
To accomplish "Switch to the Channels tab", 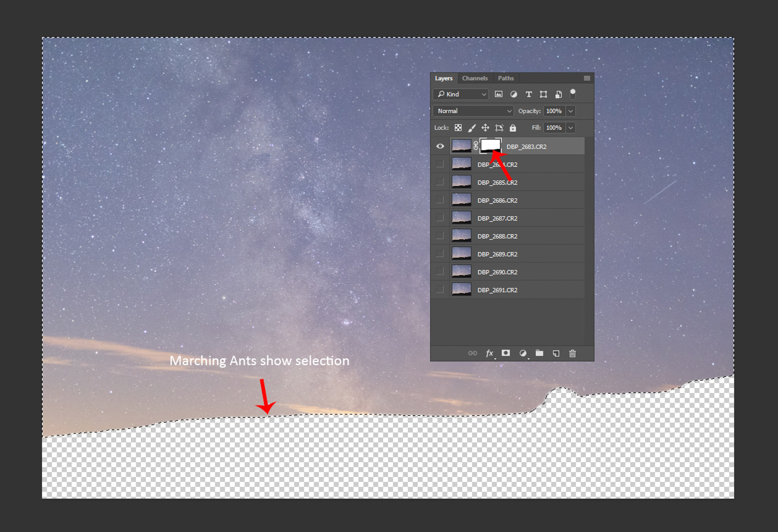I will pos(475,78).
